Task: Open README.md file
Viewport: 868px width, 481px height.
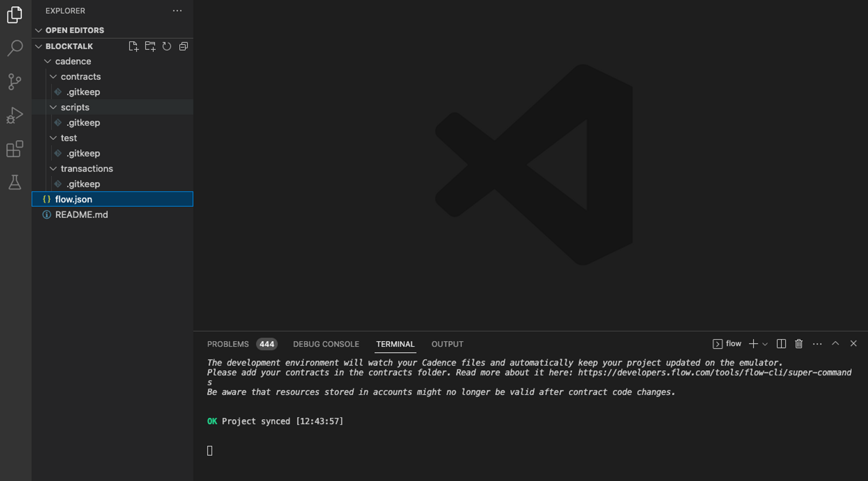Action: [x=81, y=214]
